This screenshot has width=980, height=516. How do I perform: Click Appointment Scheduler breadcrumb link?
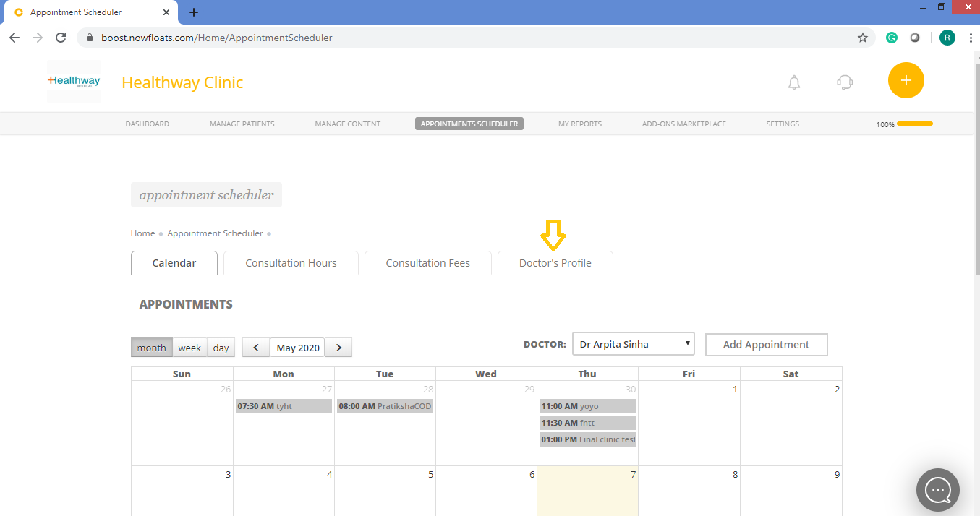click(216, 233)
